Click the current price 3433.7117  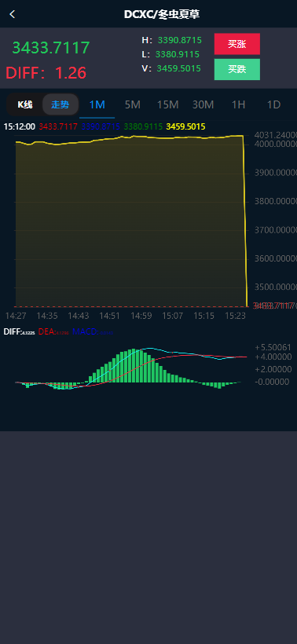[51, 48]
